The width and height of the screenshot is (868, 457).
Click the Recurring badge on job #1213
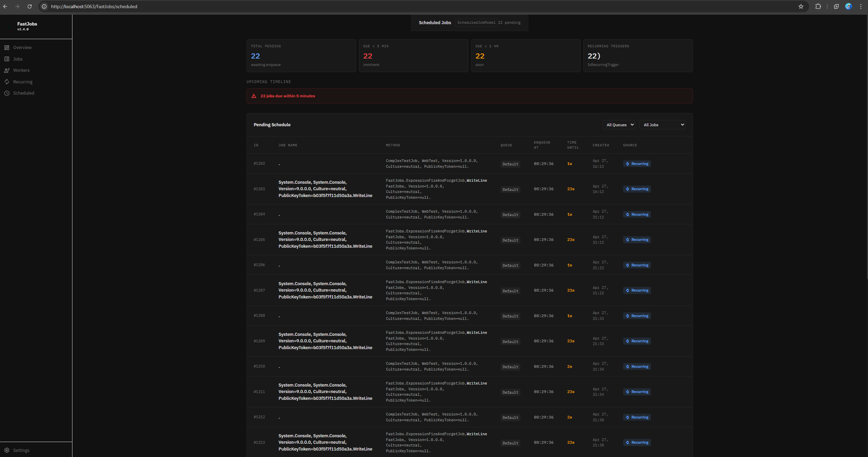coord(637,442)
